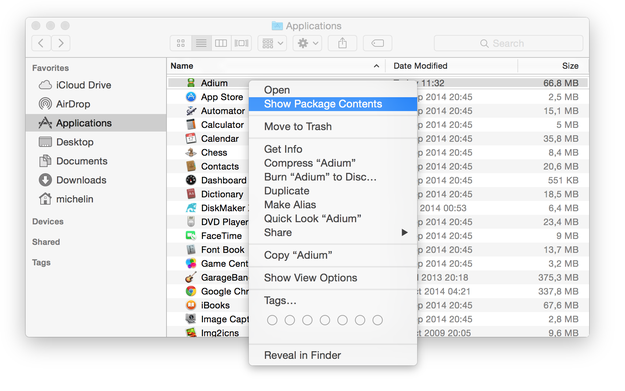Focus the Search field
The height and width of the screenshot is (391, 625).
(x=509, y=43)
